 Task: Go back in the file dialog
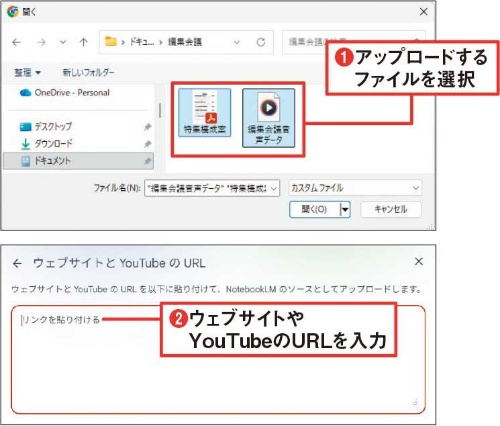pos(16,42)
